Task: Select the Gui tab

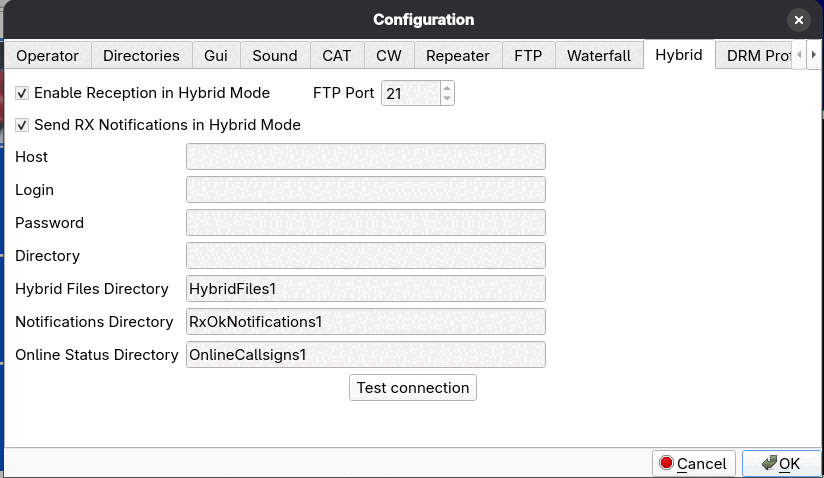Action: click(x=216, y=56)
